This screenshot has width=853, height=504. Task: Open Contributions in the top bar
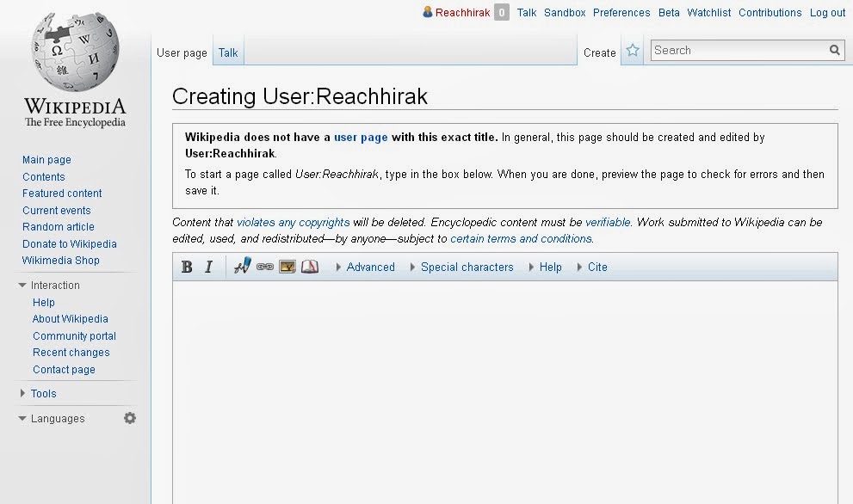point(770,13)
